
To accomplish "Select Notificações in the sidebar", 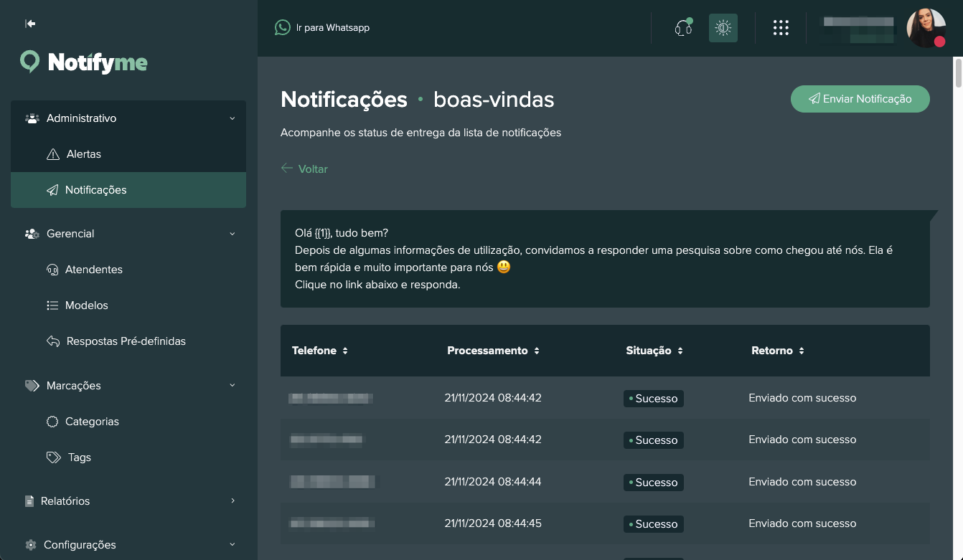I will pos(95,190).
